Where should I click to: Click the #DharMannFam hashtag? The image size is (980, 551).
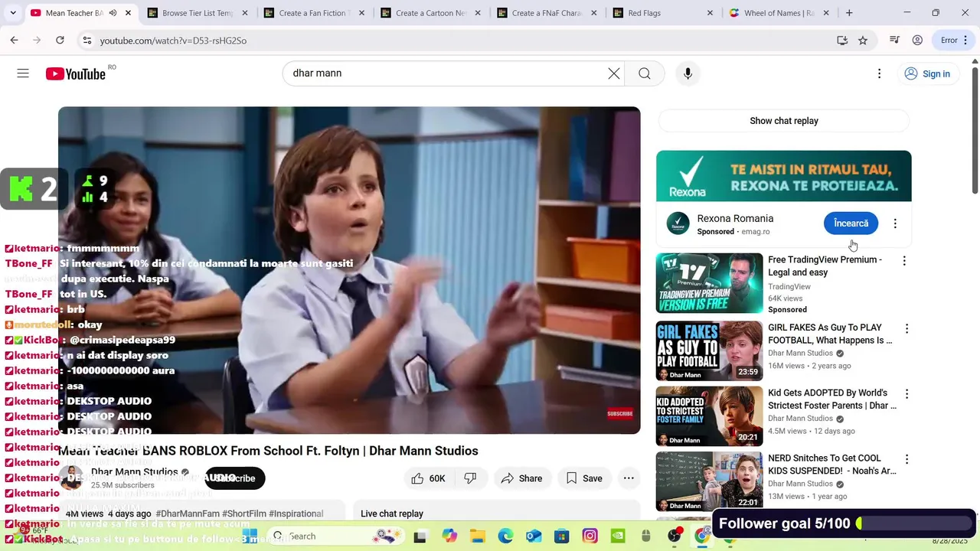click(188, 514)
